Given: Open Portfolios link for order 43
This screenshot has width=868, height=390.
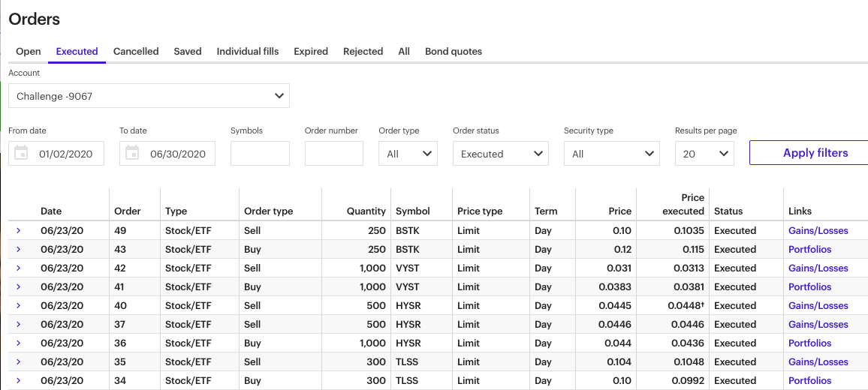Looking at the screenshot, I should coord(809,250).
